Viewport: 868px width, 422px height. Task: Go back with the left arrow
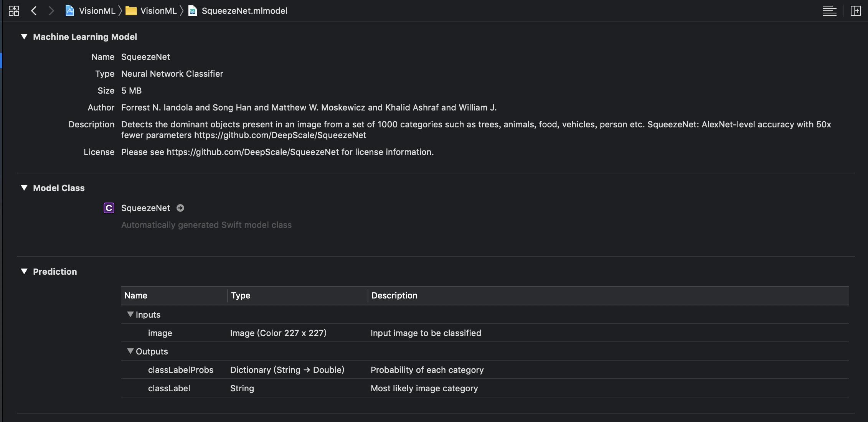[x=34, y=11]
